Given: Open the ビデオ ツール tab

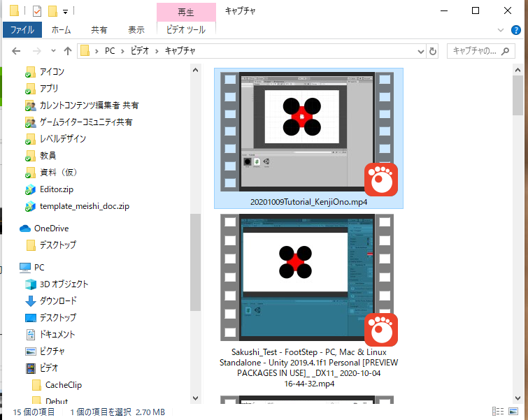Looking at the screenshot, I should point(186,29).
